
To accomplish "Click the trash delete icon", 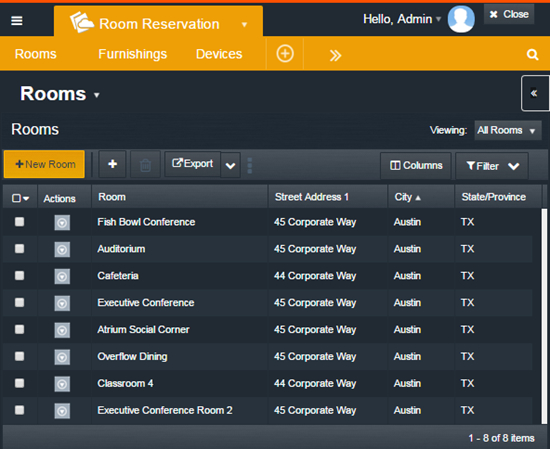I will click(x=145, y=165).
